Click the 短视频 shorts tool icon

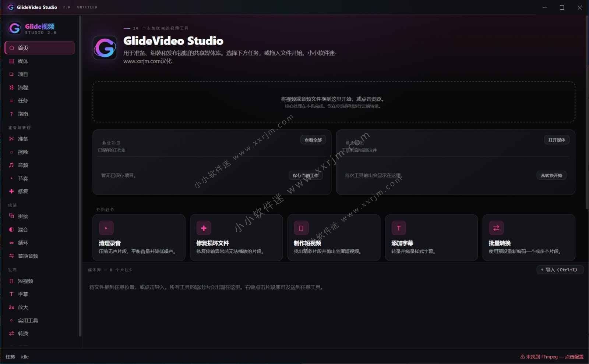click(11, 281)
